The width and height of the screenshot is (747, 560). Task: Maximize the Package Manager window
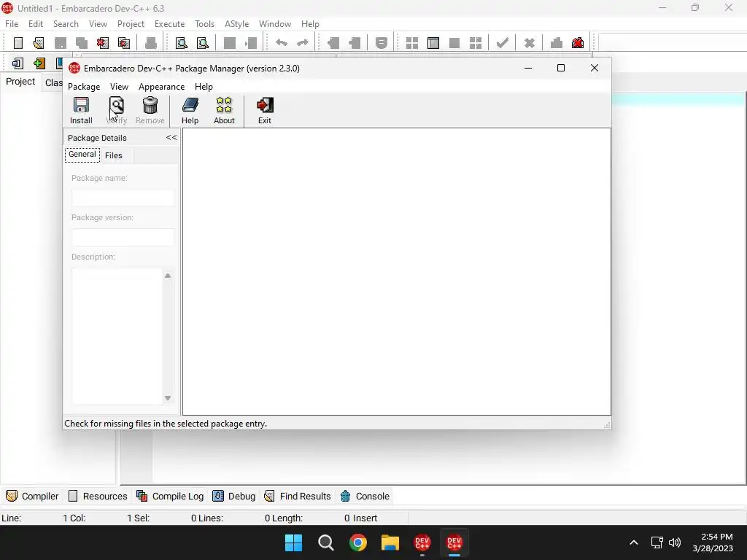click(x=561, y=68)
